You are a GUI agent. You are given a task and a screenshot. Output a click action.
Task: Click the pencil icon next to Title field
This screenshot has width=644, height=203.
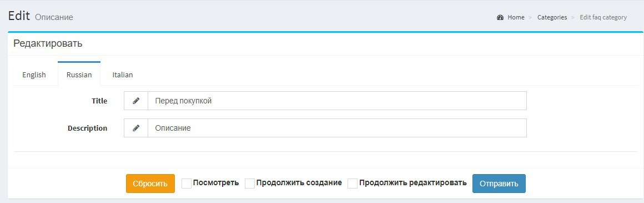point(136,101)
